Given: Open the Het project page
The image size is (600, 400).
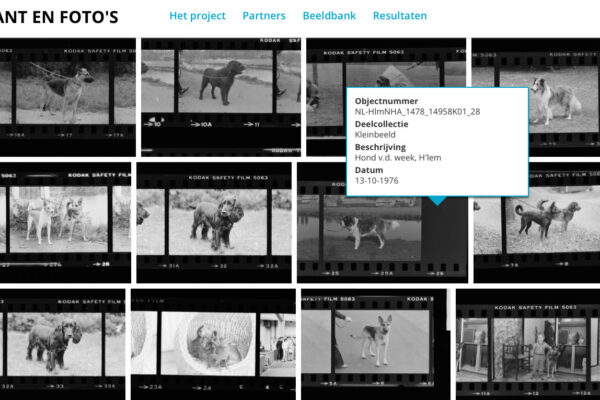Looking at the screenshot, I should (197, 16).
